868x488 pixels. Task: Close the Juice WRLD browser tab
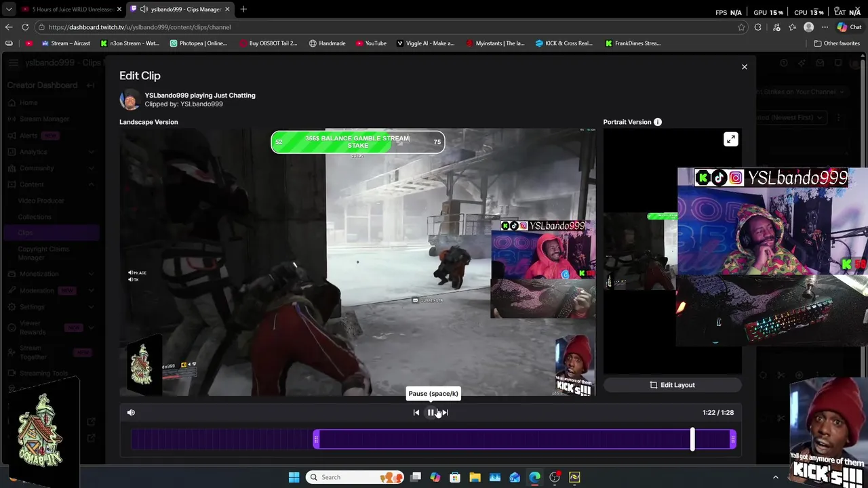click(x=119, y=9)
